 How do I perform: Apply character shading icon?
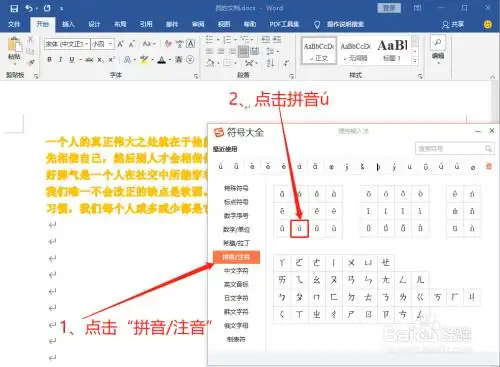click(x=179, y=60)
